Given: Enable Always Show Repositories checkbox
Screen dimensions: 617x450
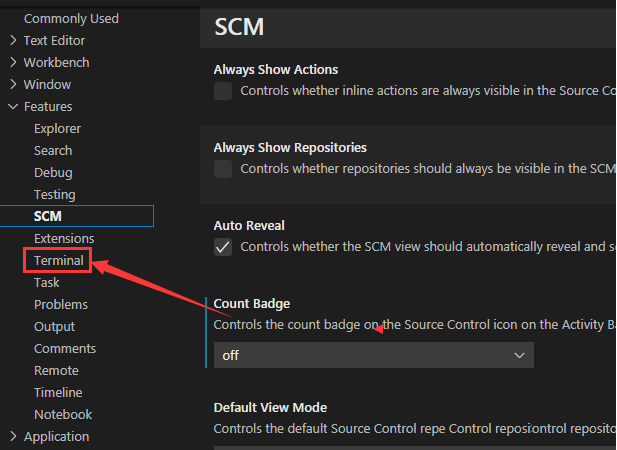Looking at the screenshot, I should click(x=223, y=169).
